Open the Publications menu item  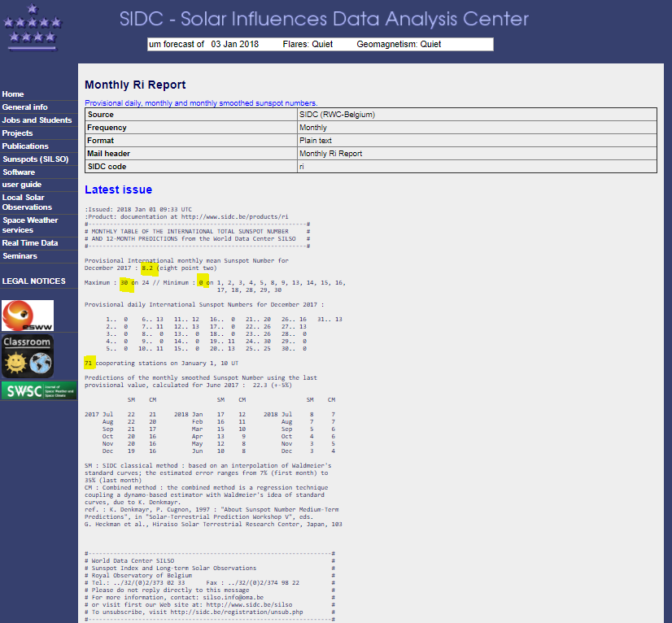[25, 146]
